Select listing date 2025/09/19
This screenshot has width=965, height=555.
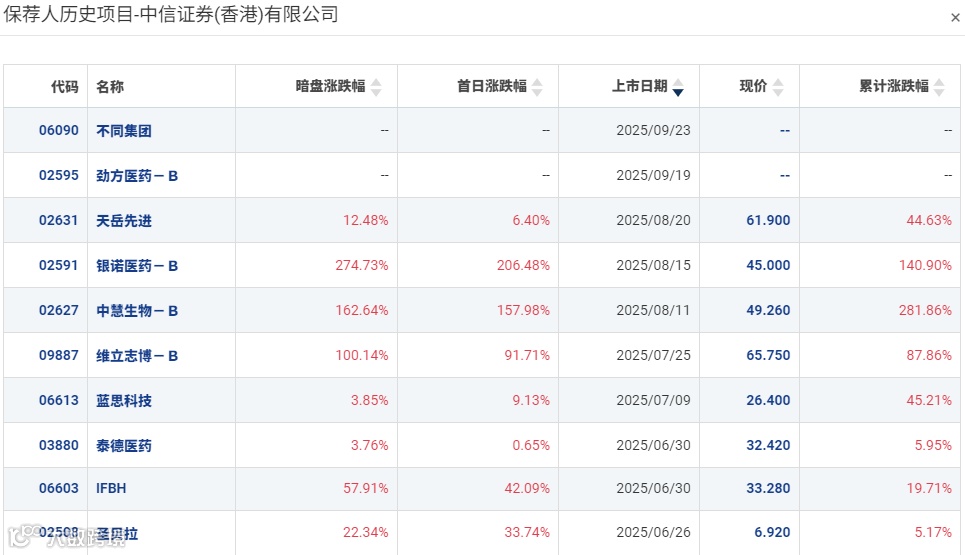(654, 175)
